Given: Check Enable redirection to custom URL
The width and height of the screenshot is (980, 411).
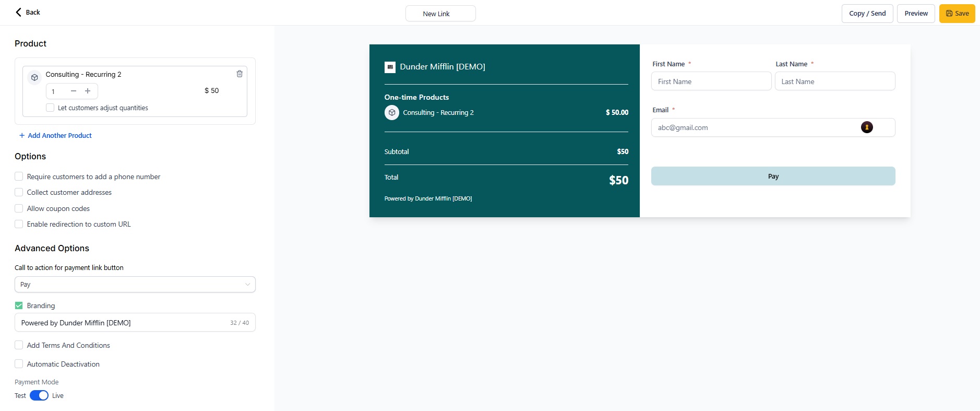Looking at the screenshot, I should tap(19, 224).
